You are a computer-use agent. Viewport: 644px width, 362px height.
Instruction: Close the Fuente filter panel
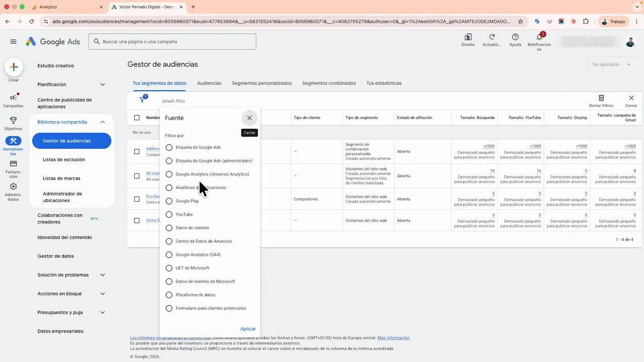pos(250,118)
